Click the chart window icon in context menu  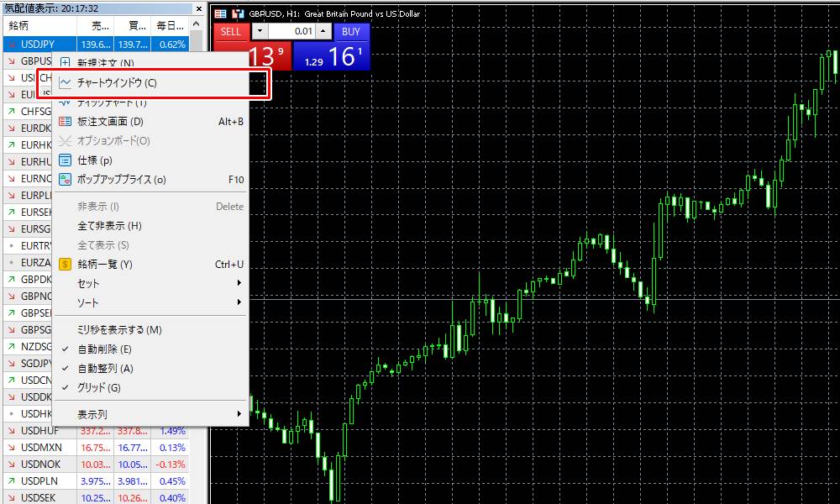tap(66, 83)
